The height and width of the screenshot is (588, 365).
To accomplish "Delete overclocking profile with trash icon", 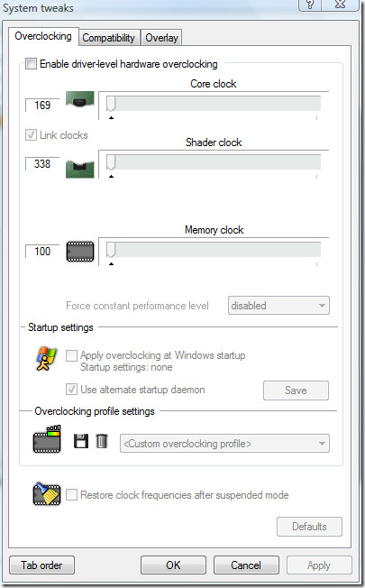I will tap(102, 441).
